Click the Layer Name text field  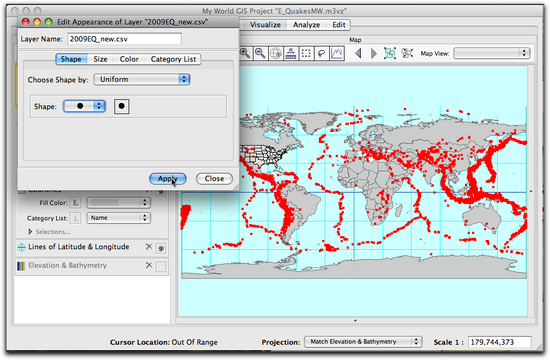tap(125, 39)
